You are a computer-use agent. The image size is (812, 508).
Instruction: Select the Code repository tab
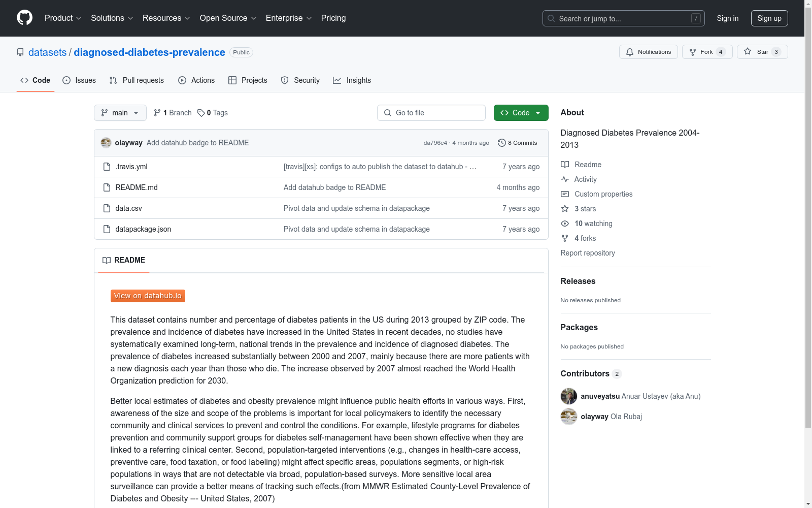(x=36, y=80)
